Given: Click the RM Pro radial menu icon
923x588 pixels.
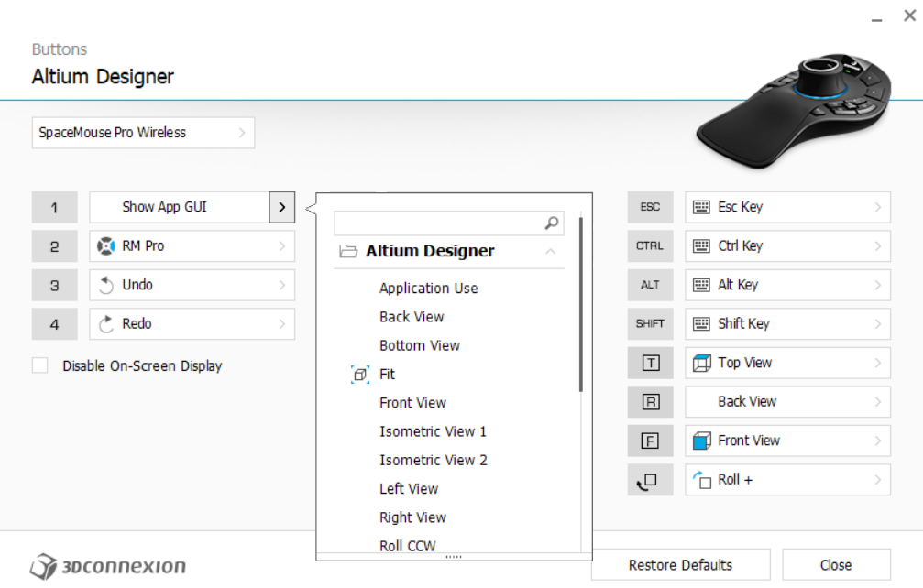Looking at the screenshot, I should [106, 245].
